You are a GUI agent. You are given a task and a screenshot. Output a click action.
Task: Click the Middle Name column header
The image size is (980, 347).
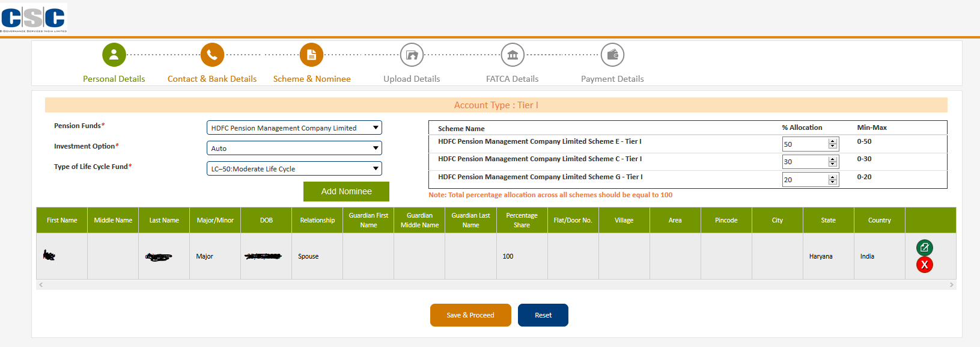pos(113,220)
